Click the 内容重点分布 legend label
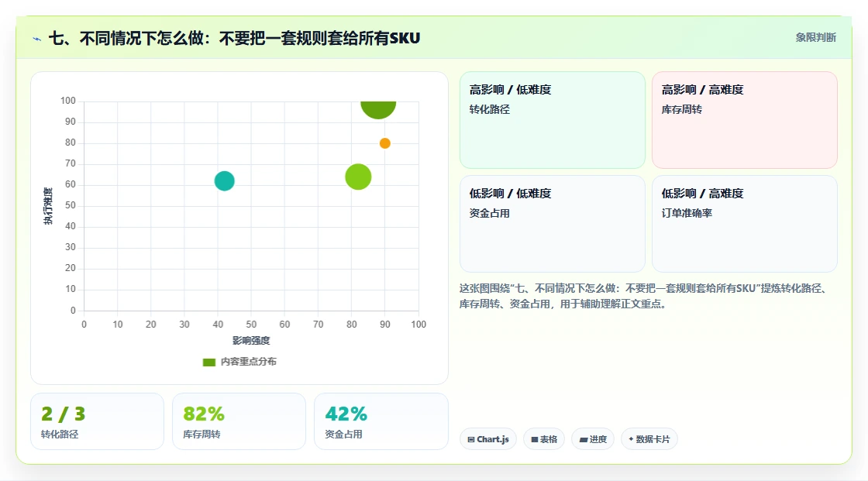The height and width of the screenshot is (481, 868). pos(249,362)
